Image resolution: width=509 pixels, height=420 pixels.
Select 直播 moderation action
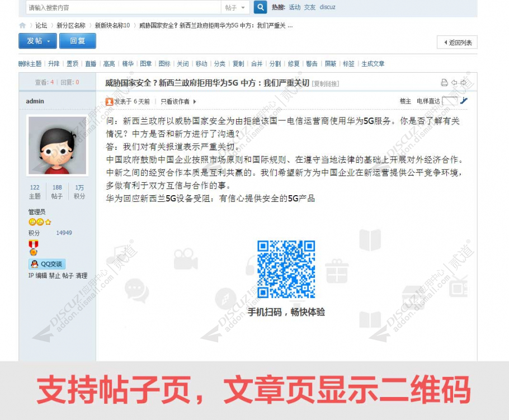pos(91,64)
